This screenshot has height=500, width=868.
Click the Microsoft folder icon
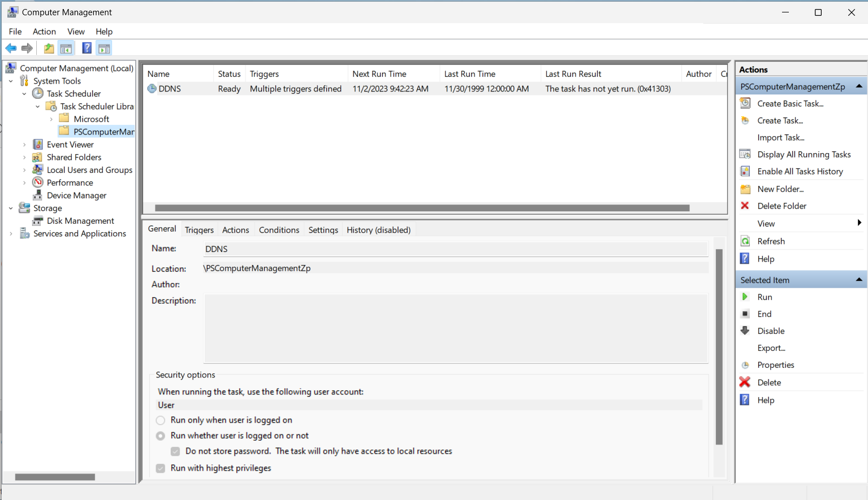point(64,119)
